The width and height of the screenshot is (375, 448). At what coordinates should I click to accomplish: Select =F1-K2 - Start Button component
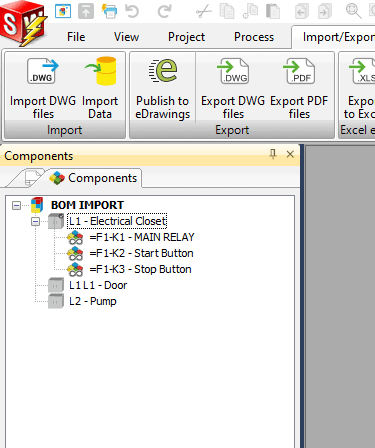point(141,253)
